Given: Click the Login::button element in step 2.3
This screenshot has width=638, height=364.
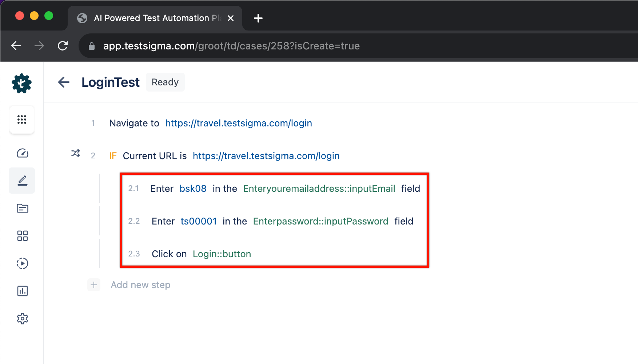Looking at the screenshot, I should pyautogui.click(x=222, y=254).
